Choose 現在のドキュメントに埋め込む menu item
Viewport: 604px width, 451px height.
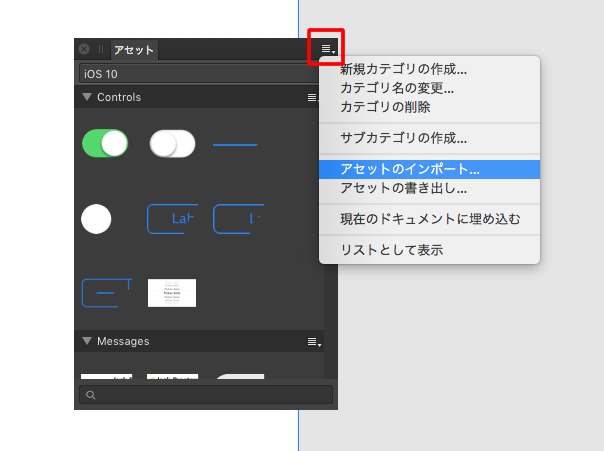[x=430, y=219]
